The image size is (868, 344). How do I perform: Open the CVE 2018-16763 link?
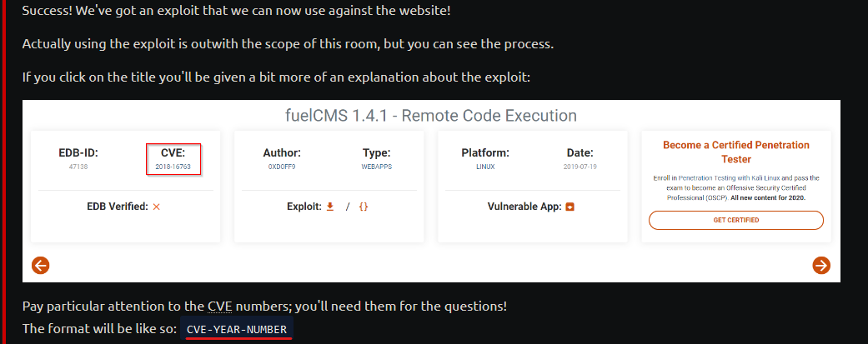point(173,167)
